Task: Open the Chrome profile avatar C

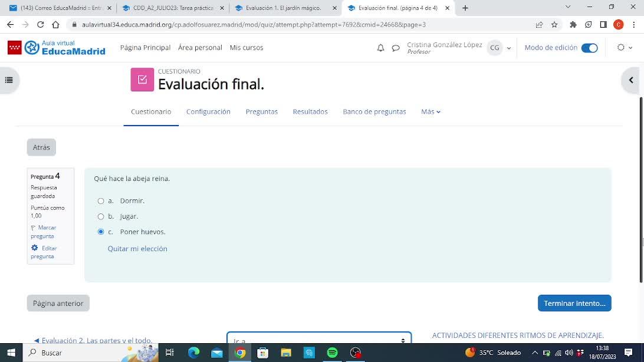Action: [619, 25]
